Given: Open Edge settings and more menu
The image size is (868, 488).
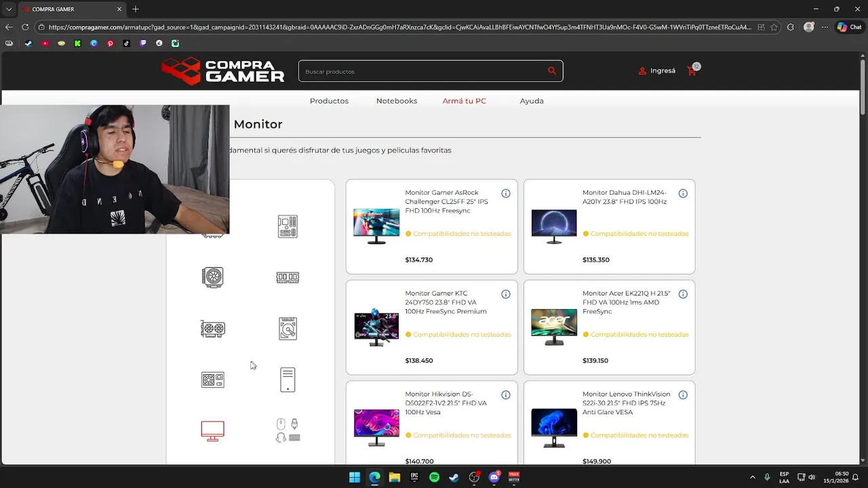Looking at the screenshot, I should [x=825, y=27].
